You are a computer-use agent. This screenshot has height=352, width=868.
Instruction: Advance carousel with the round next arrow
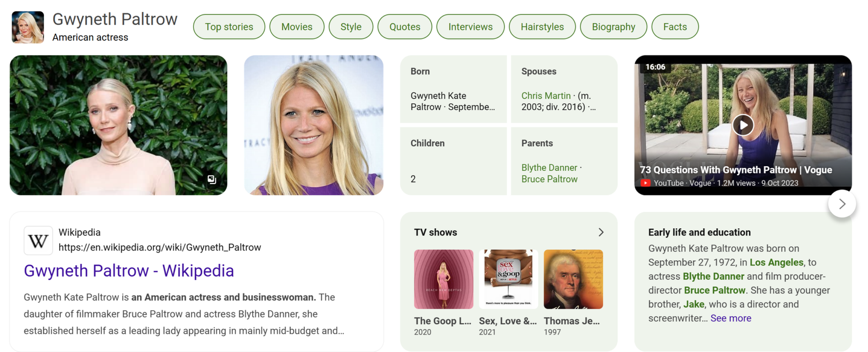coord(842,204)
